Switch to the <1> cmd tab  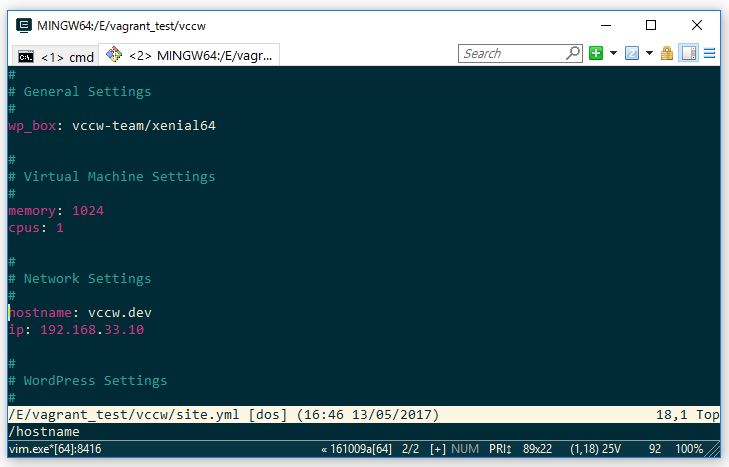coord(55,56)
